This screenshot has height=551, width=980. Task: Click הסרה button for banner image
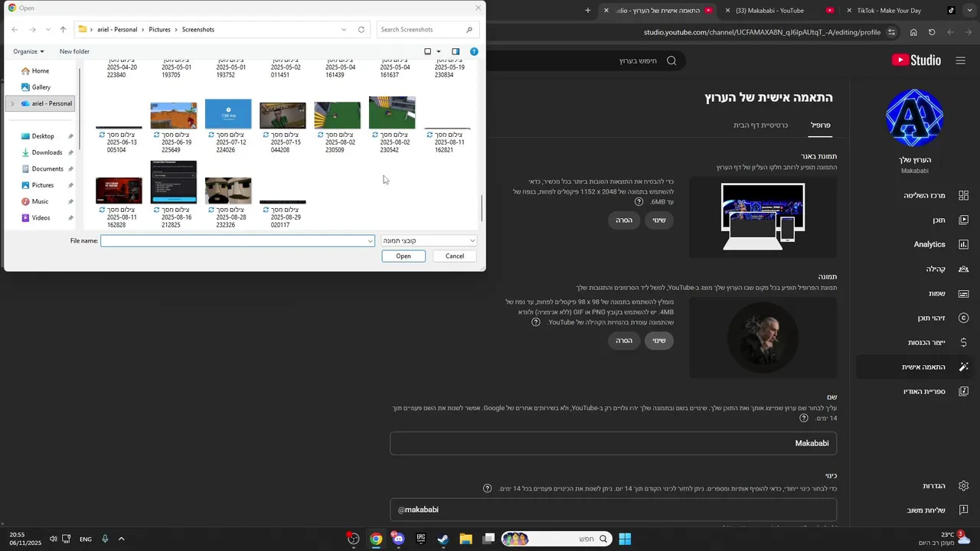point(624,220)
